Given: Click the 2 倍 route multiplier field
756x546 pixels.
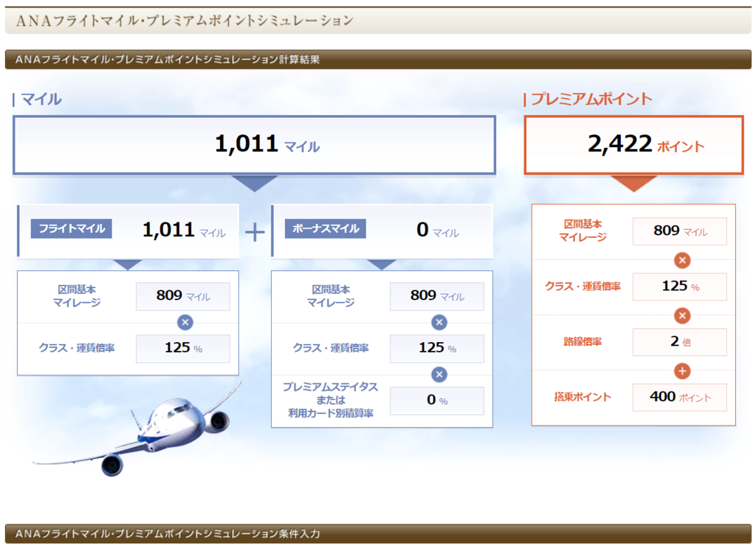Looking at the screenshot, I should click(680, 342).
